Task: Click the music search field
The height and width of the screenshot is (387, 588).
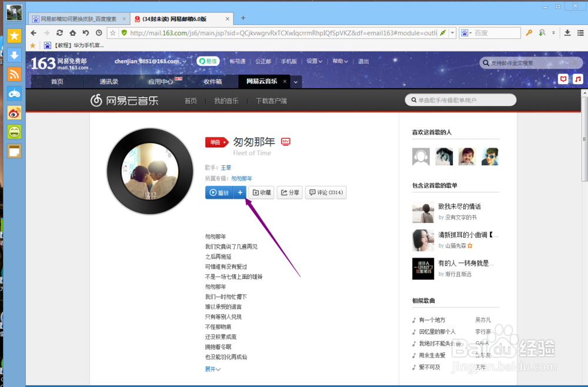Action: click(460, 100)
